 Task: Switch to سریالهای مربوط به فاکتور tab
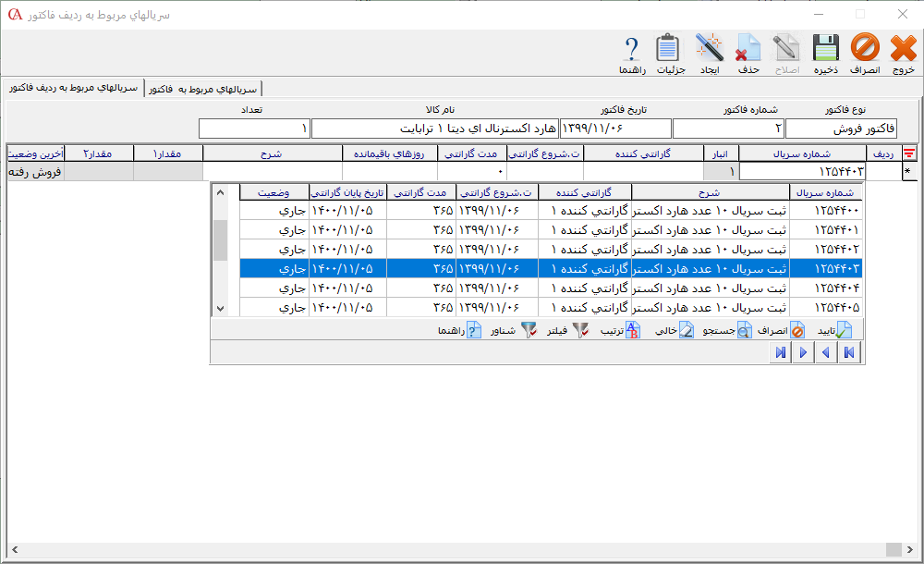coord(202,89)
